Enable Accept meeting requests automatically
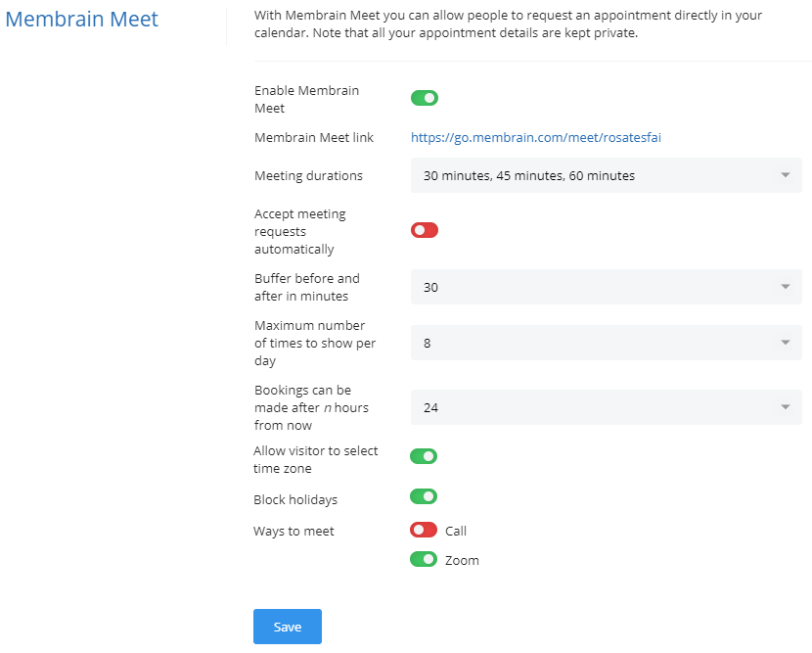 [x=424, y=230]
